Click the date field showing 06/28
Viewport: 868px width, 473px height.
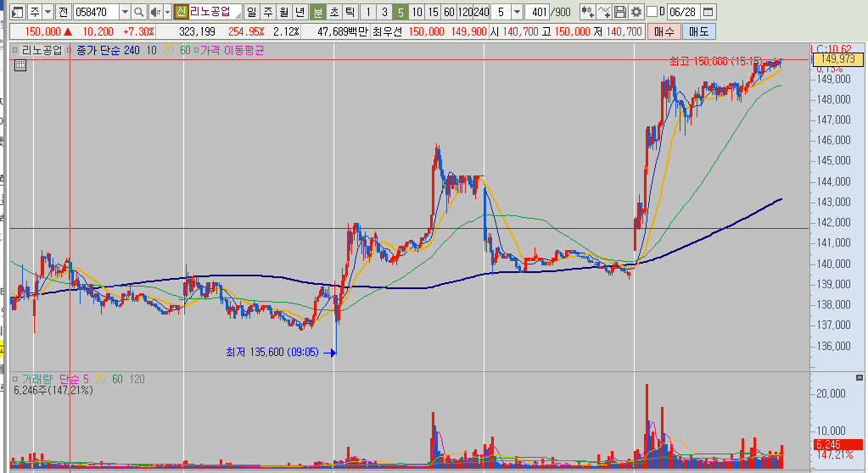coord(682,12)
